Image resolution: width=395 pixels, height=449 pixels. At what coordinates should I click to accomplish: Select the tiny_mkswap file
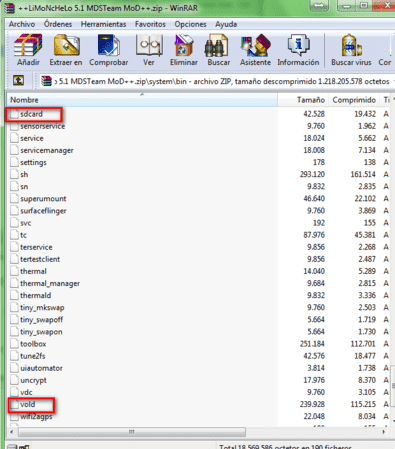pos(42,308)
